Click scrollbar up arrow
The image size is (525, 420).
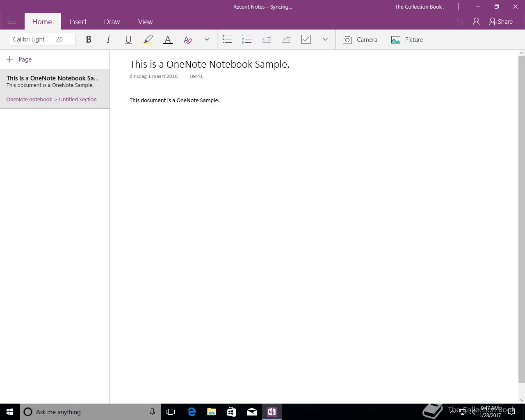coord(522,53)
